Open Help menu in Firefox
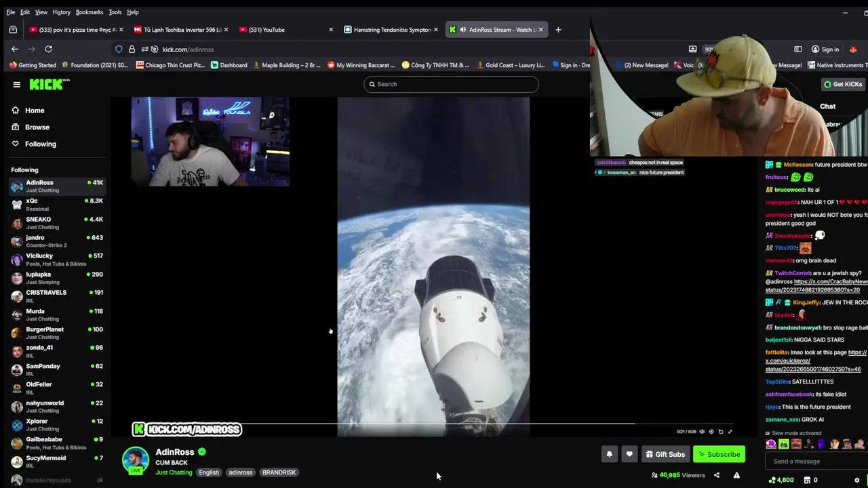 point(133,12)
